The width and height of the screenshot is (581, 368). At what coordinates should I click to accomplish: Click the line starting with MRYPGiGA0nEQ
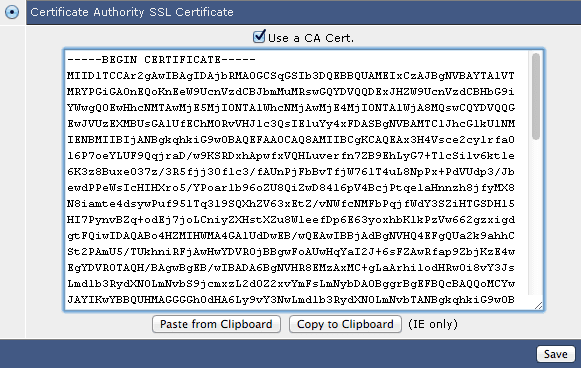click(290, 92)
